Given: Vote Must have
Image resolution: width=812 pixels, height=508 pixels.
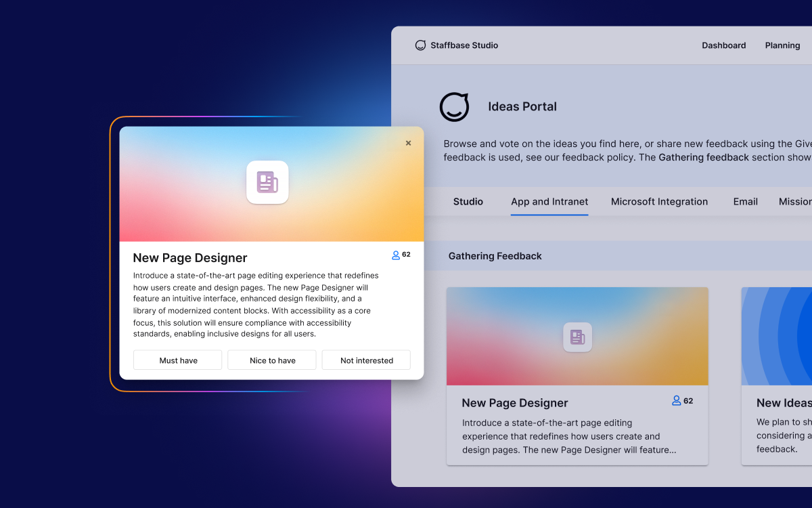Looking at the screenshot, I should (177, 360).
